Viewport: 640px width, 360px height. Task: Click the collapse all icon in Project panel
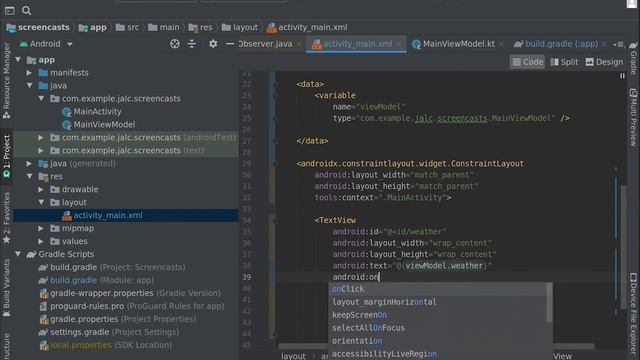click(192, 44)
